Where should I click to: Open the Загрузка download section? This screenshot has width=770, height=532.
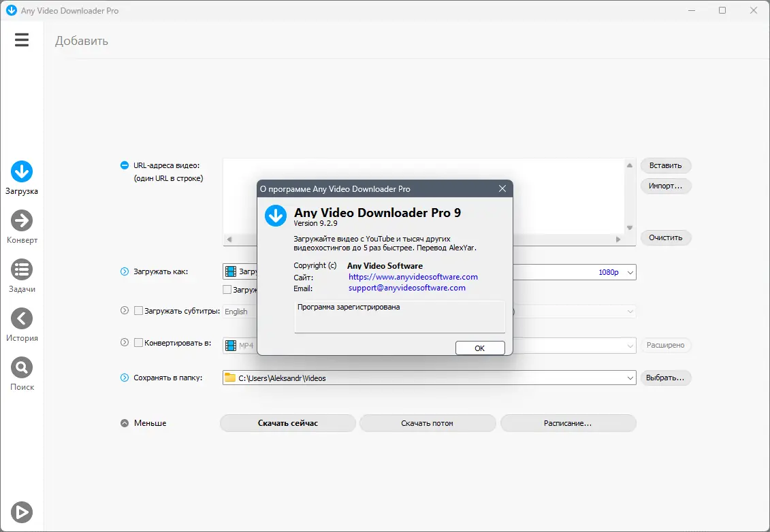[22, 178]
